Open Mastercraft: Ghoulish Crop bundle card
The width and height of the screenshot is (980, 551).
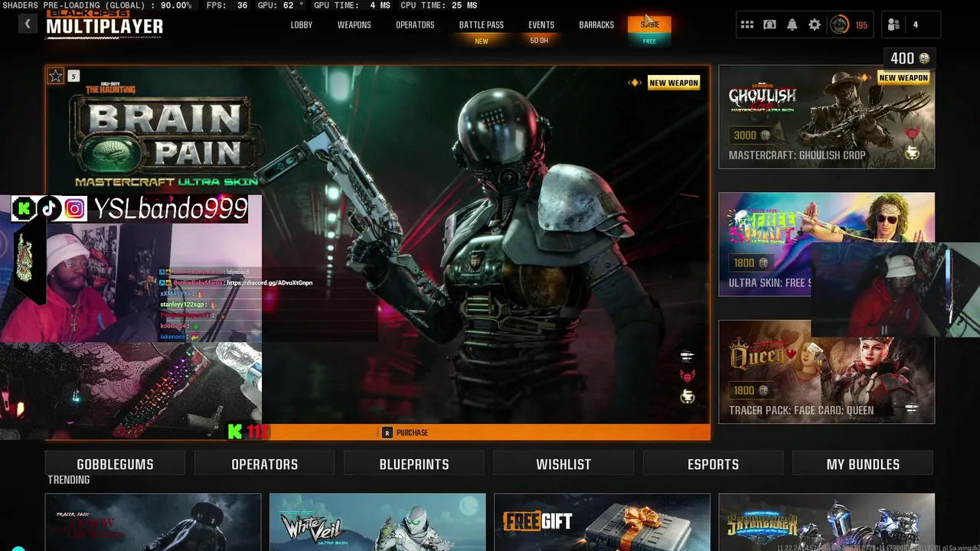827,116
